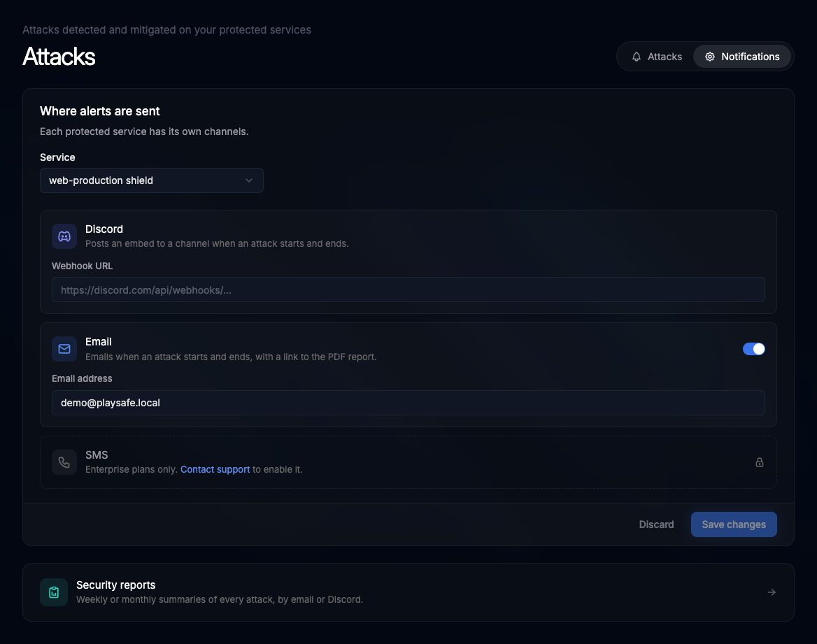
Task: Save changes to notification settings
Action: point(734,524)
